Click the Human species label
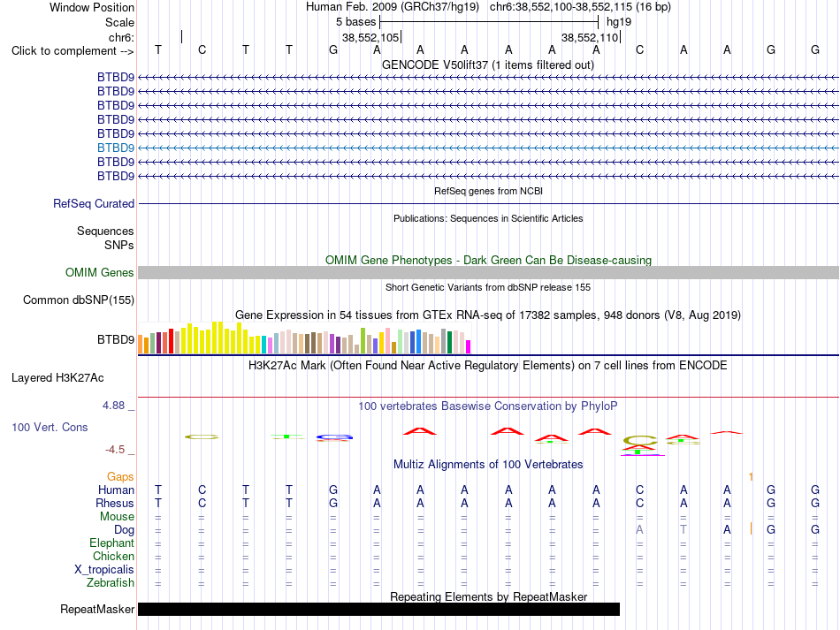The height and width of the screenshot is (630, 840). tap(116, 490)
